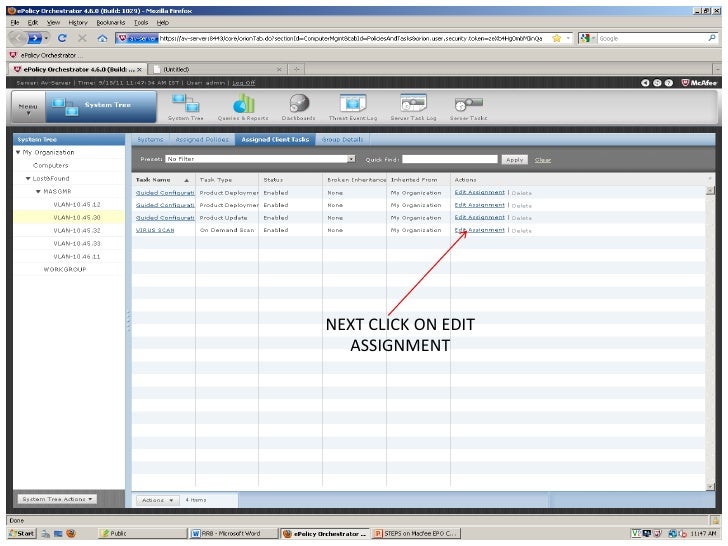Select VLAN-10.46.11 in the tree
The image size is (728, 546).
click(77, 256)
